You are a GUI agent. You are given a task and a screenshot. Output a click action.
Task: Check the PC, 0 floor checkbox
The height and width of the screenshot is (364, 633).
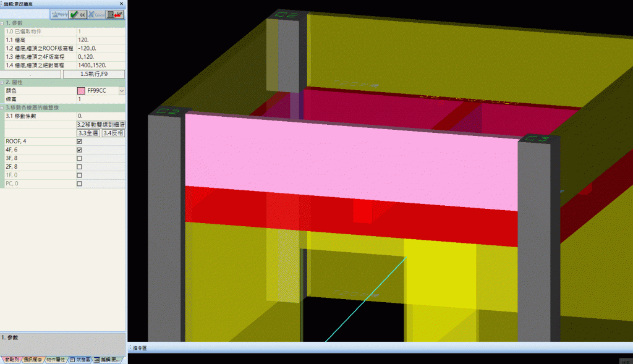[x=80, y=184]
